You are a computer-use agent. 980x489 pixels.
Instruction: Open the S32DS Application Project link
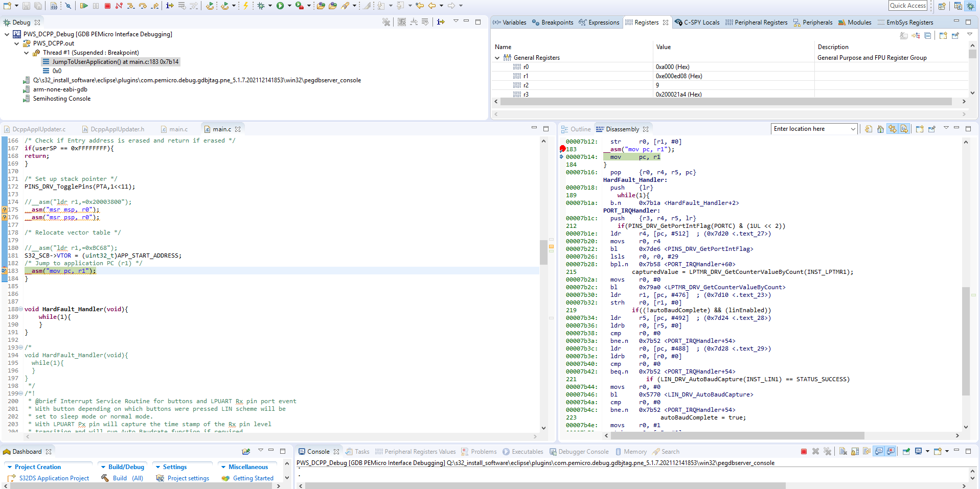54,478
